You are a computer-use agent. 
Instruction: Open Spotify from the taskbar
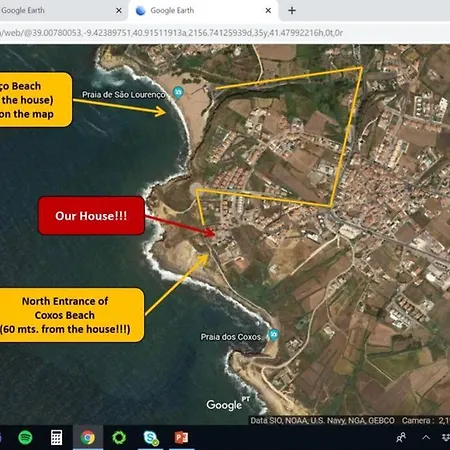[25, 437]
